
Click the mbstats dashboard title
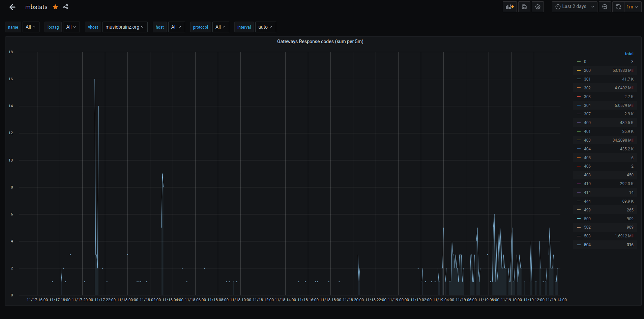click(36, 7)
